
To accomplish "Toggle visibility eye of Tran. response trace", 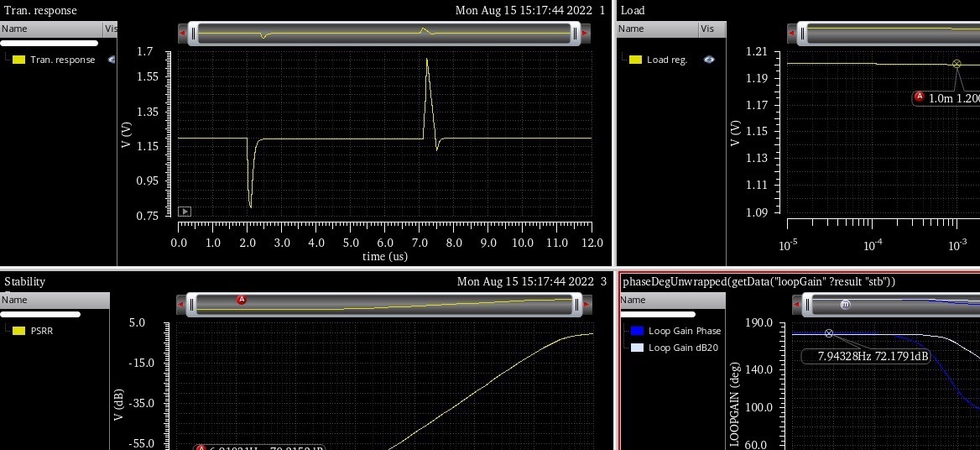I will pos(112,60).
